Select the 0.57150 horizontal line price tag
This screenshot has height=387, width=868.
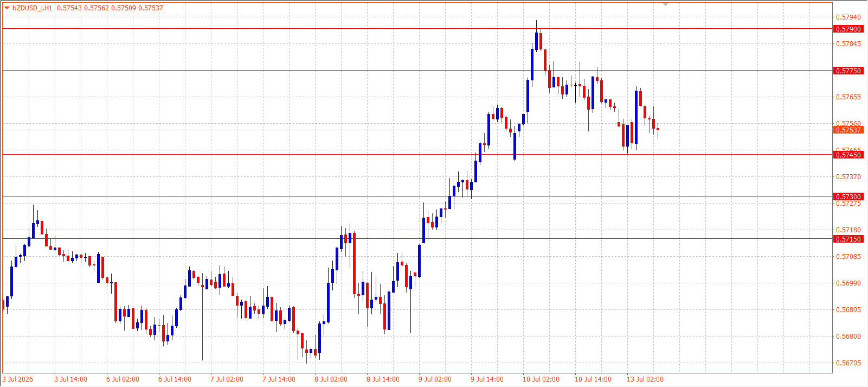(x=848, y=239)
